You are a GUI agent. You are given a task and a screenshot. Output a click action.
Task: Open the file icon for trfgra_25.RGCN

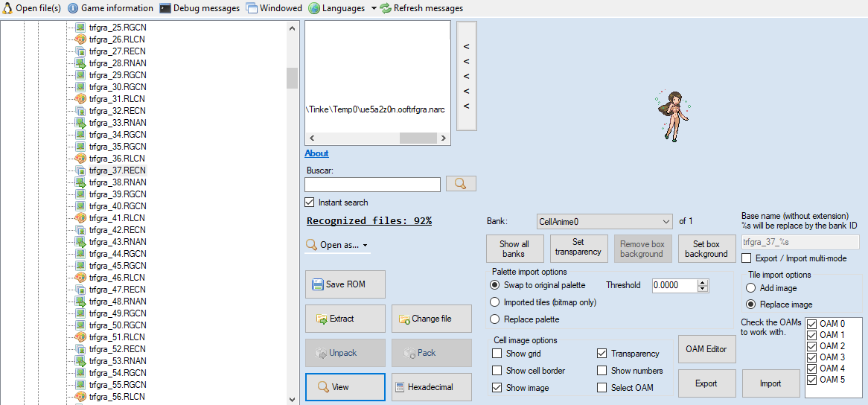(x=80, y=27)
